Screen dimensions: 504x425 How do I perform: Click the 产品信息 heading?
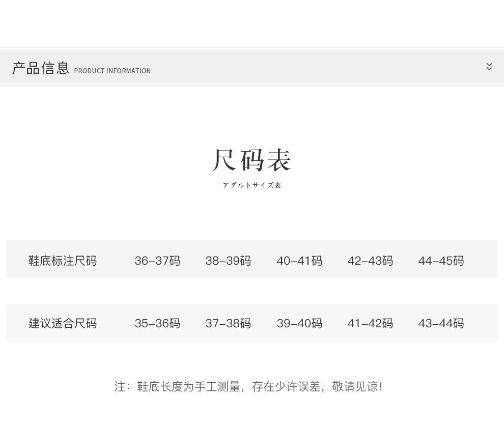pos(41,68)
